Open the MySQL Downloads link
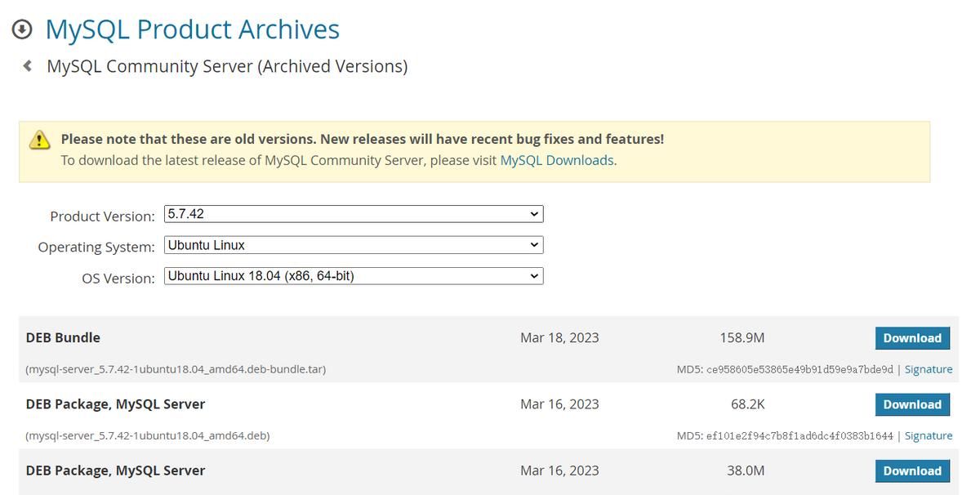980x495 pixels. tap(557, 160)
